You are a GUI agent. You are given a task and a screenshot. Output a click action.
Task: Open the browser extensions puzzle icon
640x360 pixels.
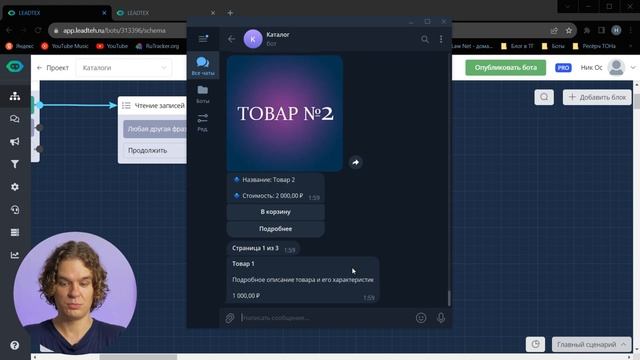(587, 31)
